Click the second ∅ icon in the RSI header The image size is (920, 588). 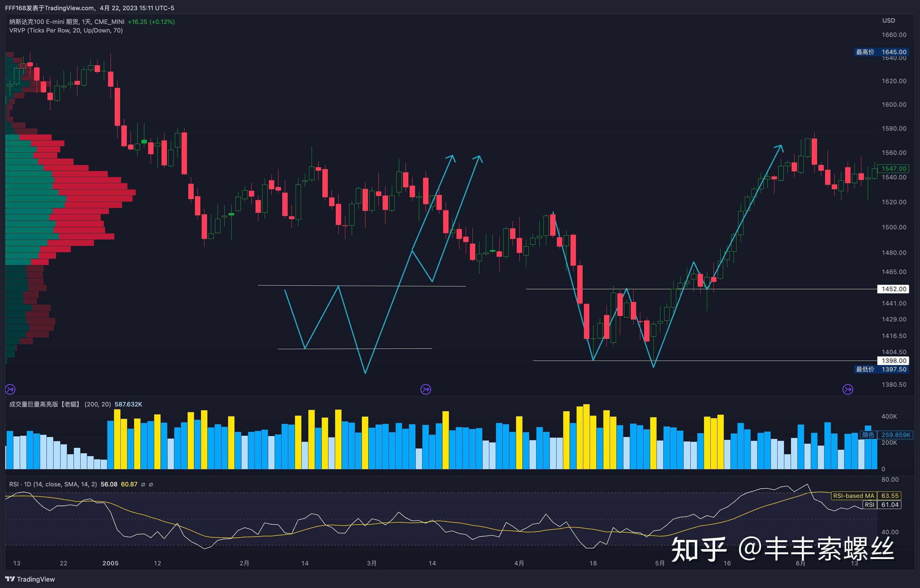click(151, 484)
